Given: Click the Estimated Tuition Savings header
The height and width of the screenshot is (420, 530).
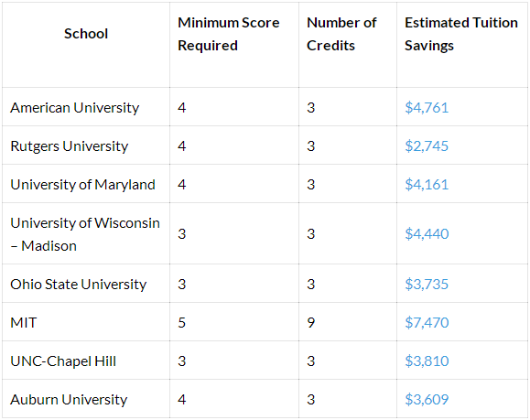Looking at the screenshot, I should [461, 34].
